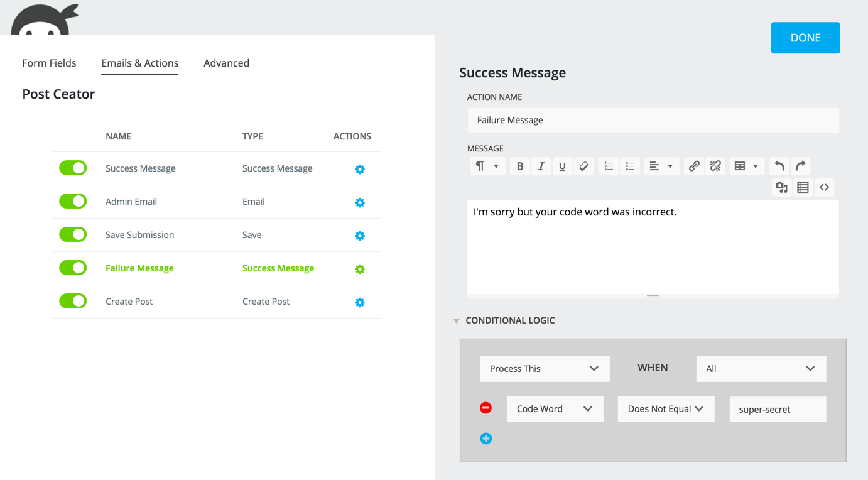Turn off the Save Submission toggle
The width and height of the screenshot is (868, 480).
click(73, 235)
